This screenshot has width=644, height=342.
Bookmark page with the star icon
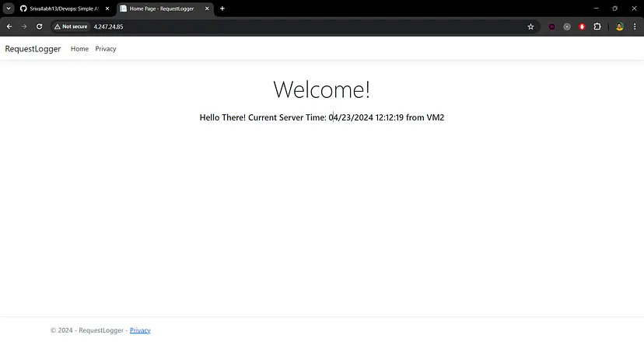[x=530, y=26]
